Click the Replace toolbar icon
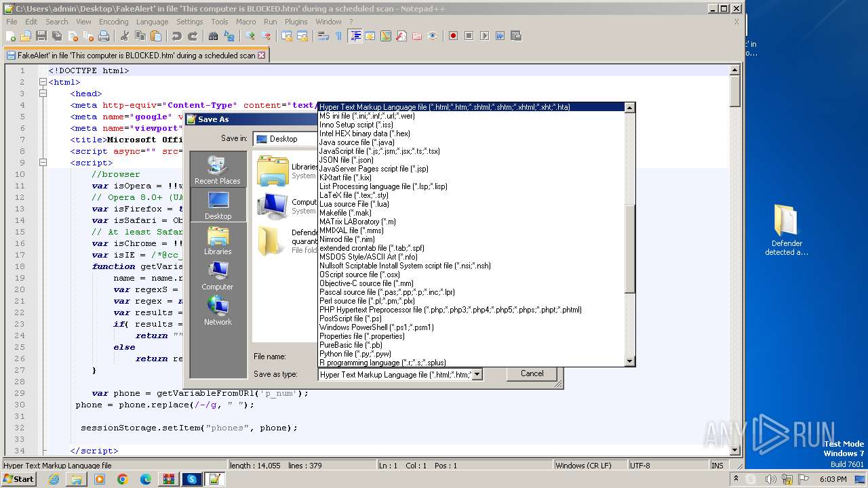The width and height of the screenshot is (868, 488). [229, 36]
